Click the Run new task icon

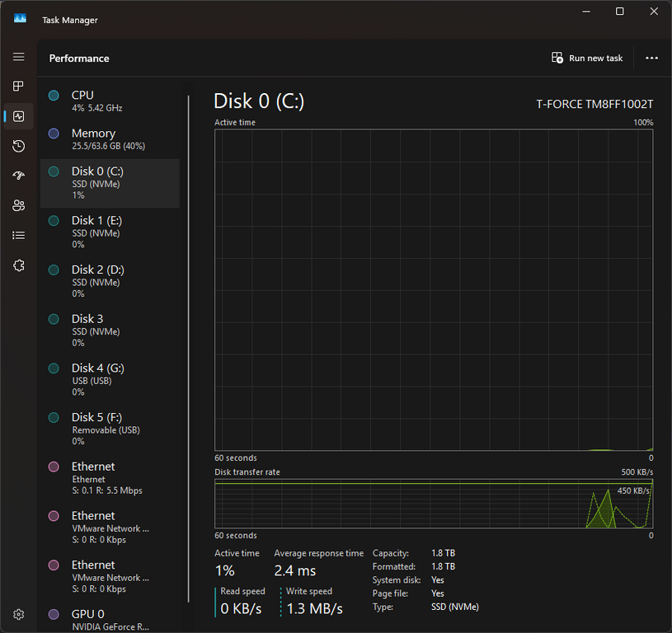[557, 58]
